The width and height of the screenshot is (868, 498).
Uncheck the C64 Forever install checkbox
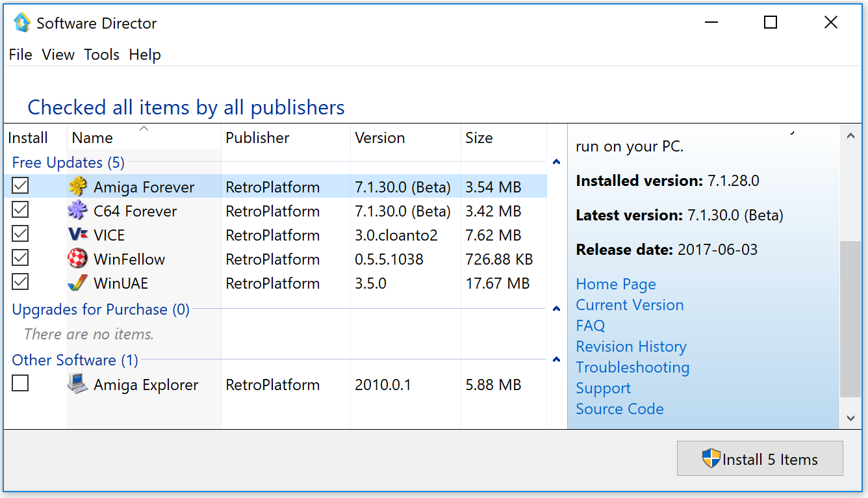point(21,210)
